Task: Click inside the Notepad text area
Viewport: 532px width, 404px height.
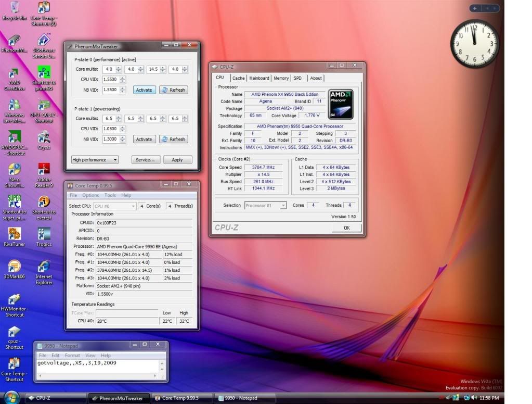Action: tap(99, 367)
